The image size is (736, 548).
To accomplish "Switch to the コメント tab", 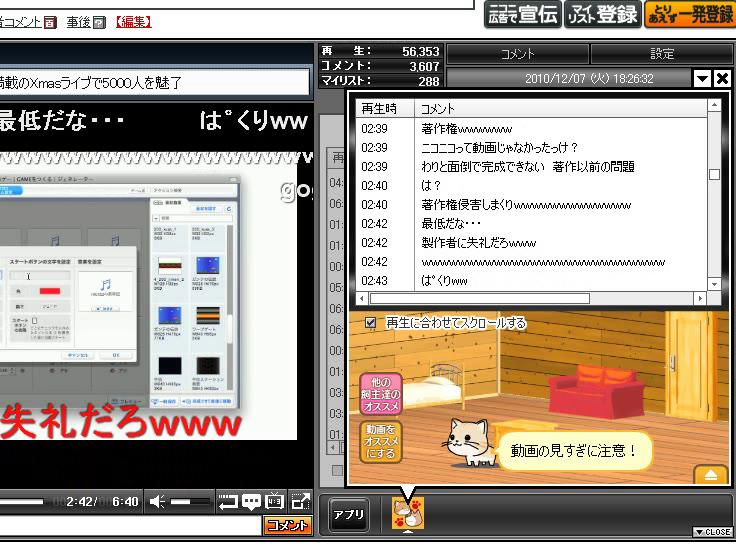I will (x=518, y=54).
